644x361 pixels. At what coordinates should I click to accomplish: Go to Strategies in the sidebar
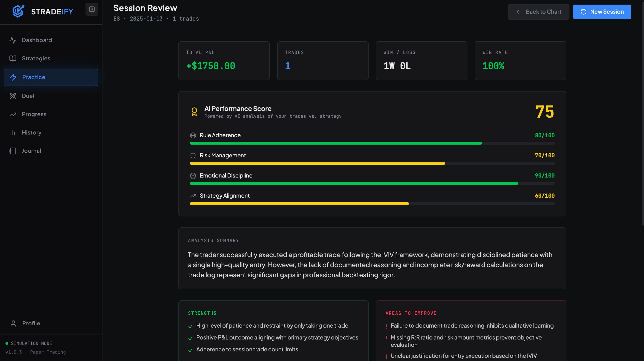(51, 58)
